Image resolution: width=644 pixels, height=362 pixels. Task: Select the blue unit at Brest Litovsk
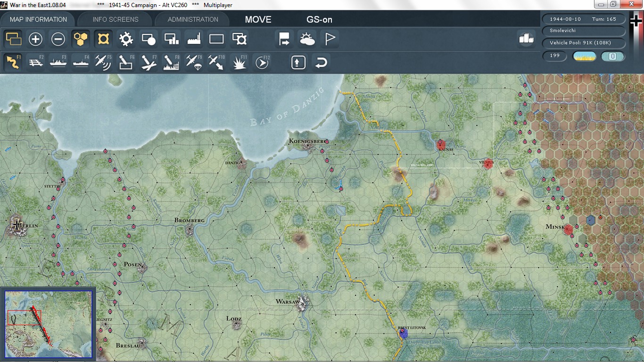pos(403,333)
